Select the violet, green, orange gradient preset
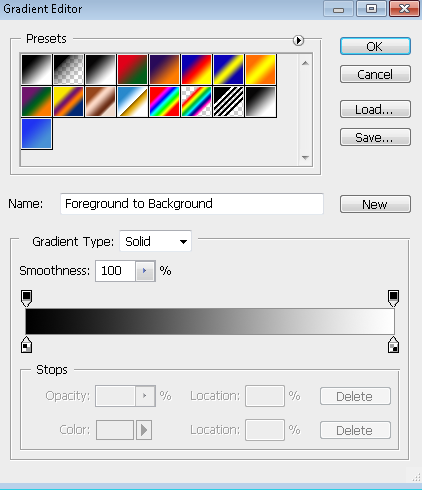422x490 pixels. pyautogui.click(x=36, y=101)
